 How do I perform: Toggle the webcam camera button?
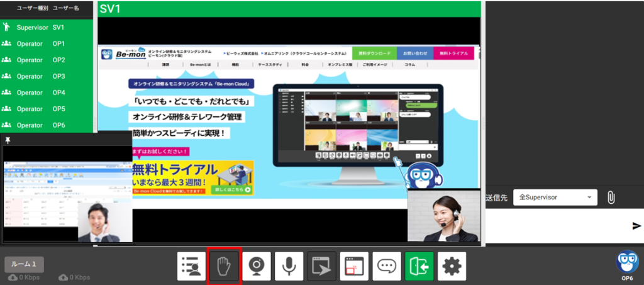257,266
